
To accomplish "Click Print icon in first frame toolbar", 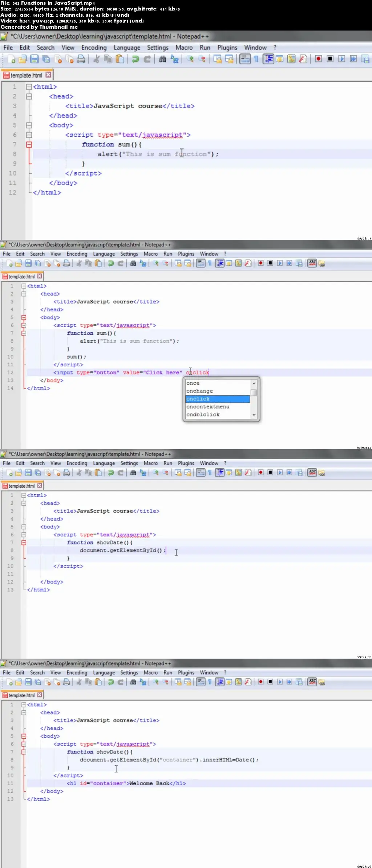I will point(81,59).
